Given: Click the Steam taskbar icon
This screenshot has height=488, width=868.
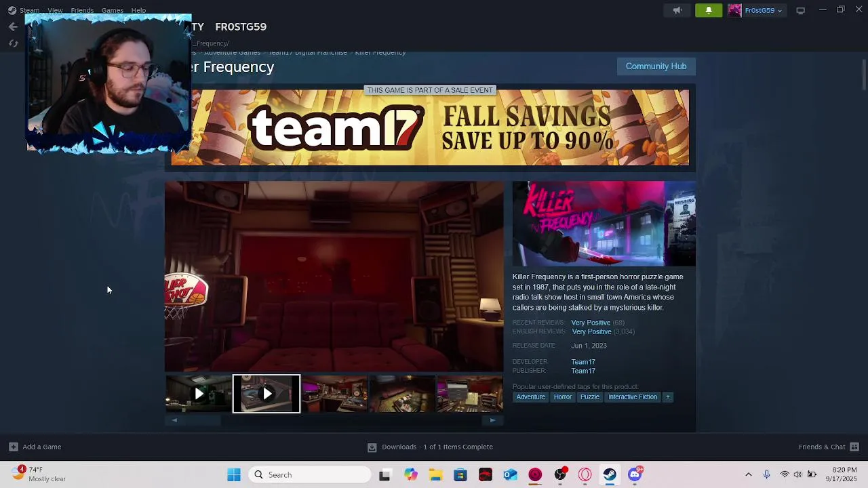Looking at the screenshot, I should [610, 474].
